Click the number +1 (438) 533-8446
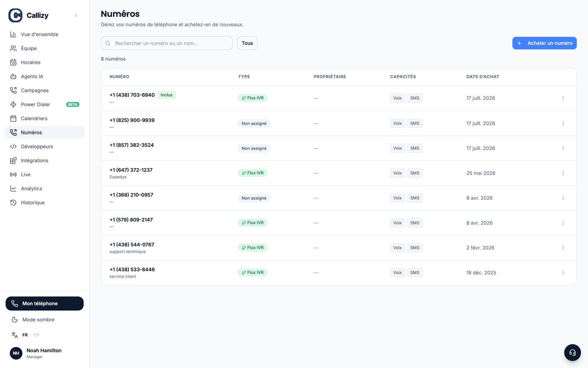This screenshot has height=368, width=588. tap(132, 269)
